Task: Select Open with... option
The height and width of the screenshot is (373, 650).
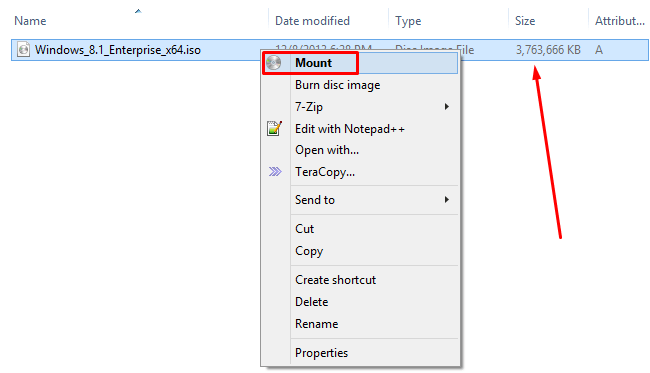Action: [x=327, y=150]
